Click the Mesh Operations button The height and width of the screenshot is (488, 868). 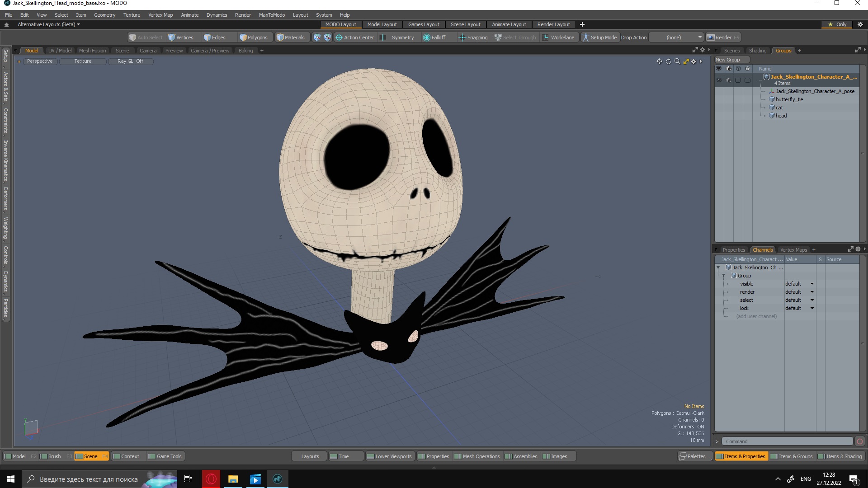click(x=477, y=456)
